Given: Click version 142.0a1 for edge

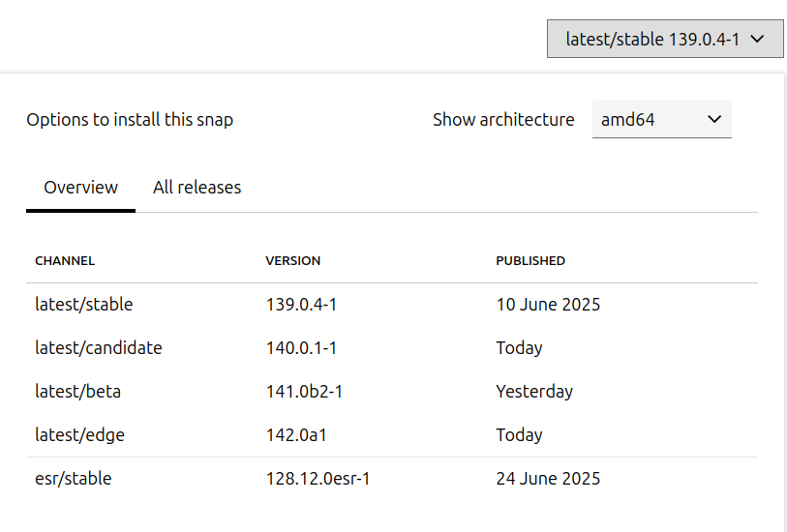Looking at the screenshot, I should click(x=296, y=435).
